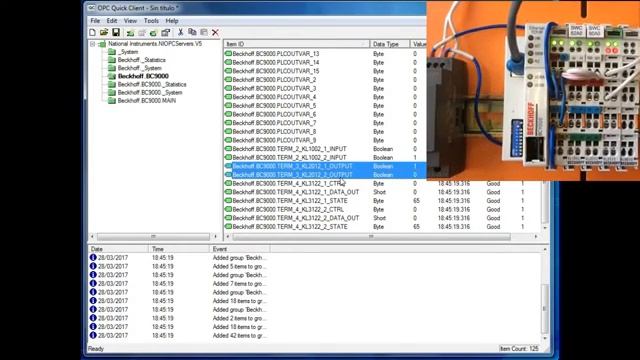Select the Beckhoff.BC9000.MAIN tree group
Image resolution: width=640 pixels, height=360 pixels.
[x=147, y=100]
